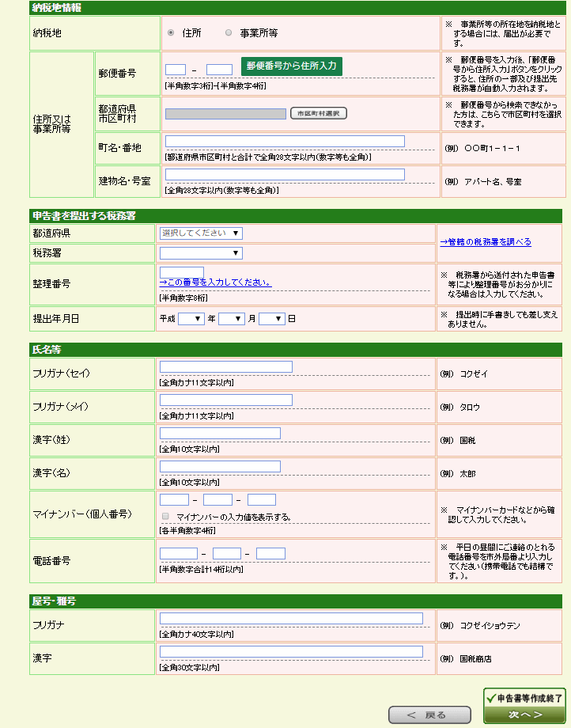Click the フリガナ(セイ) input field
Image resolution: width=571 pixels, height=728 pixels.
[x=225, y=367]
